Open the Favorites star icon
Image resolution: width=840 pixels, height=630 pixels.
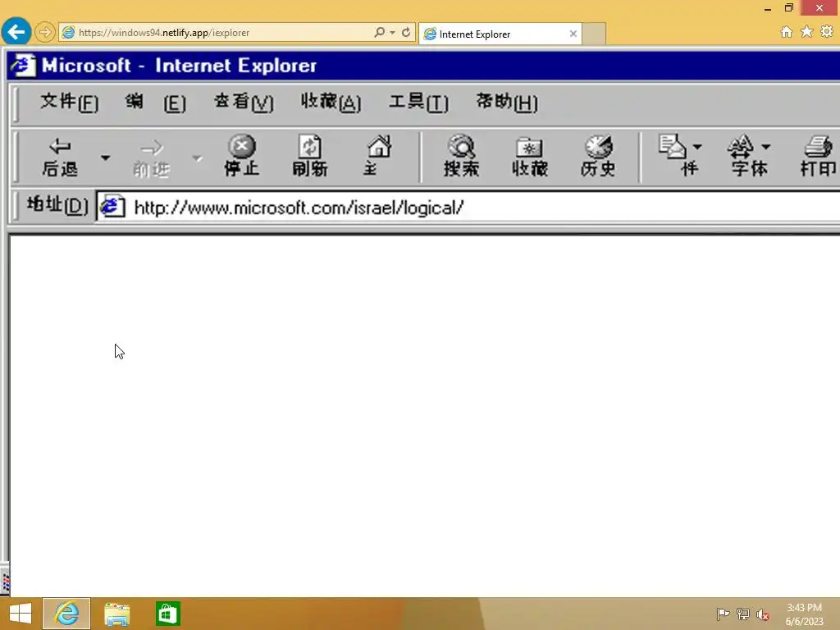tap(807, 32)
